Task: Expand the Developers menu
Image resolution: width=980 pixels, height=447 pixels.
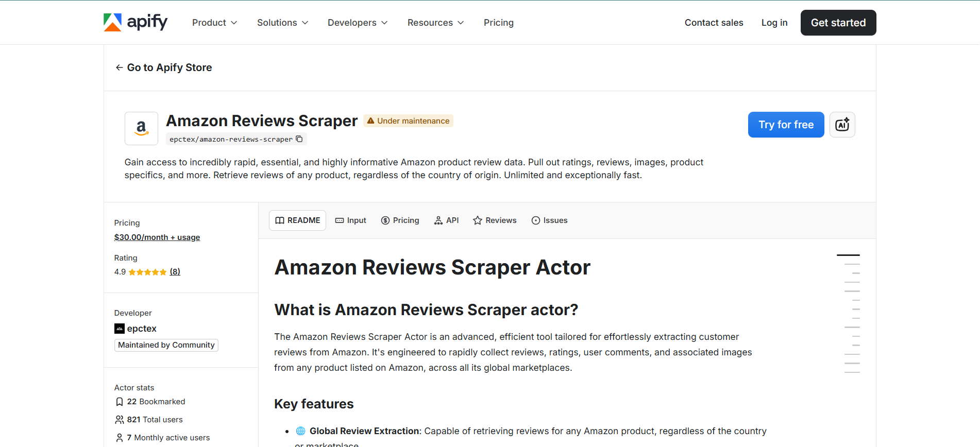Action: tap(358, 23)
